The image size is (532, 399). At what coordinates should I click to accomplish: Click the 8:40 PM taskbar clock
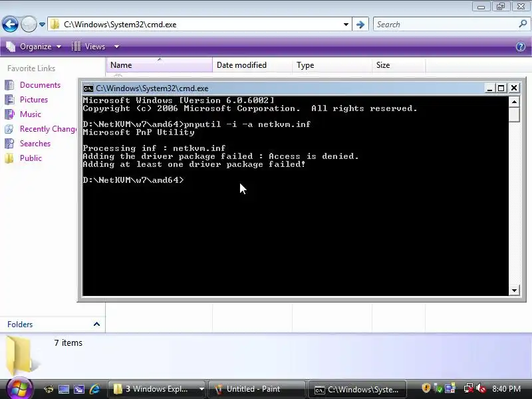pyautogui.click(x=506, y=389)
